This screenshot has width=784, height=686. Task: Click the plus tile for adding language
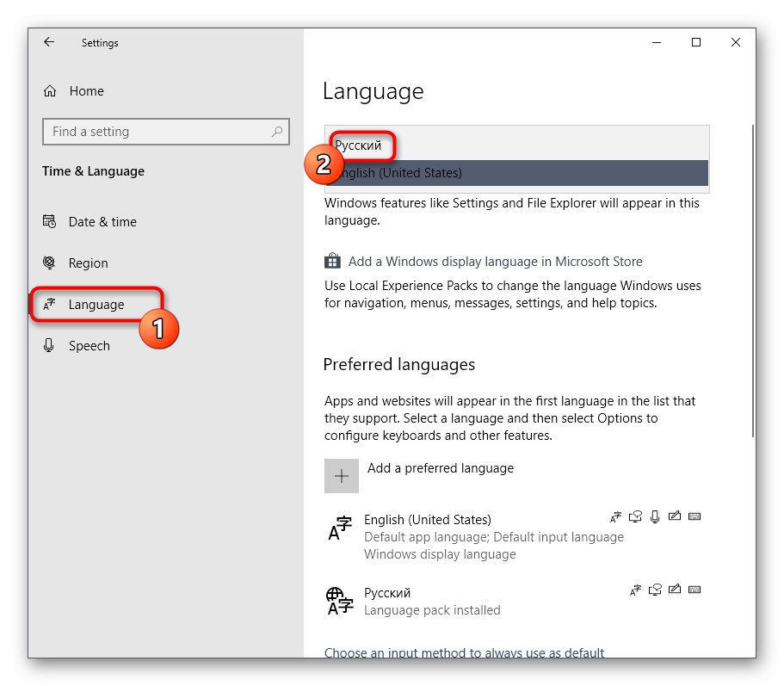coord(342,476)
